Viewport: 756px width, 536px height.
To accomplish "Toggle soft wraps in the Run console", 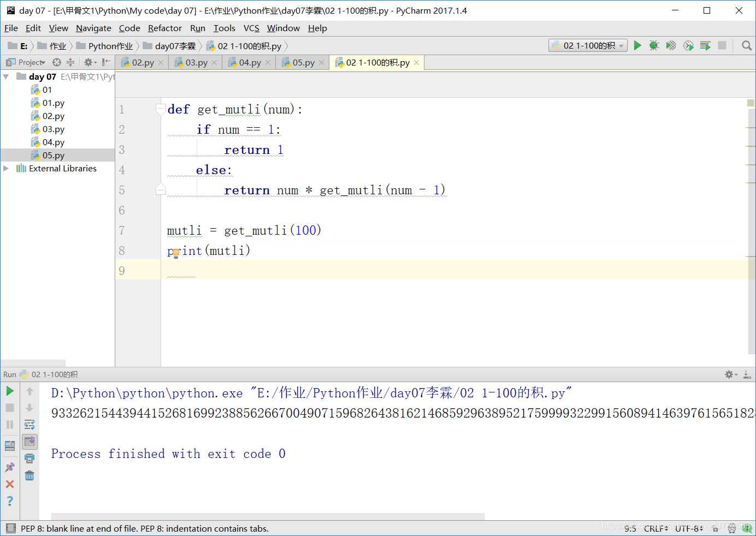I will 29,425.
